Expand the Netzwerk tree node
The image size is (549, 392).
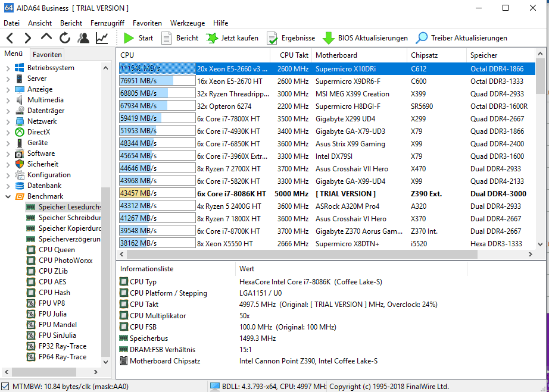tap(8, 122)
